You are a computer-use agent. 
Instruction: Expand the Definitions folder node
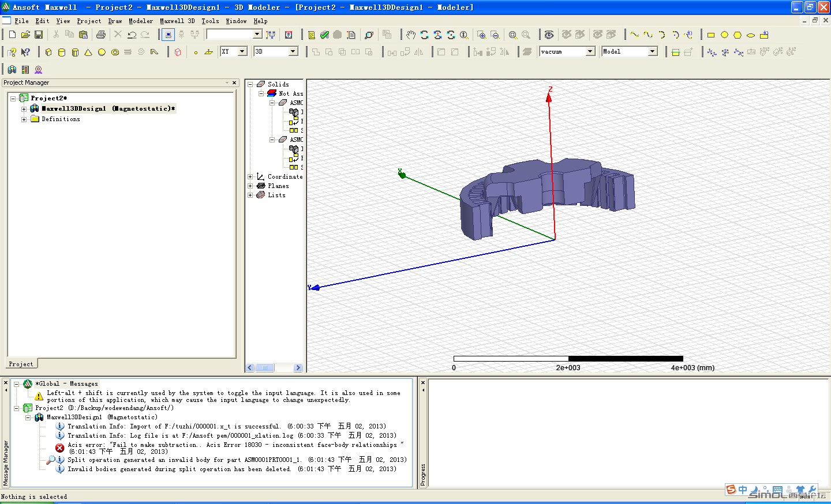[x=24, y=119]
